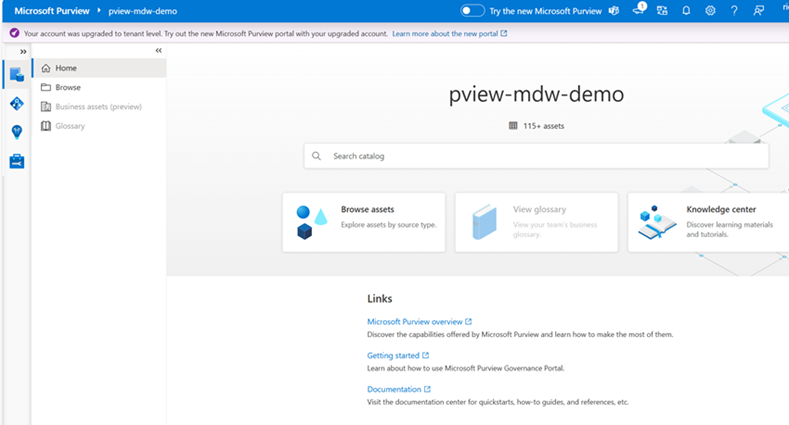Click pview-mdw-demo breadcrumb in header
789x425 pixels.
tap(142, 11)
